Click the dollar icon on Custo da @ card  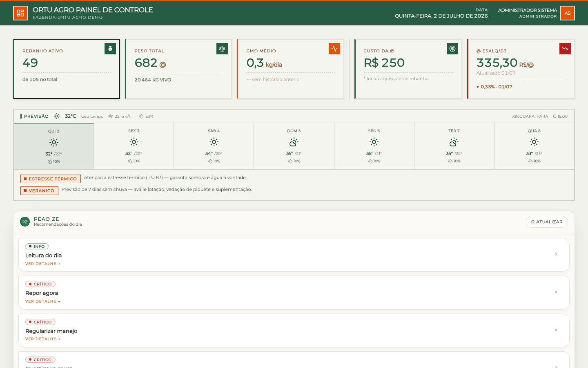pos(452,49)
